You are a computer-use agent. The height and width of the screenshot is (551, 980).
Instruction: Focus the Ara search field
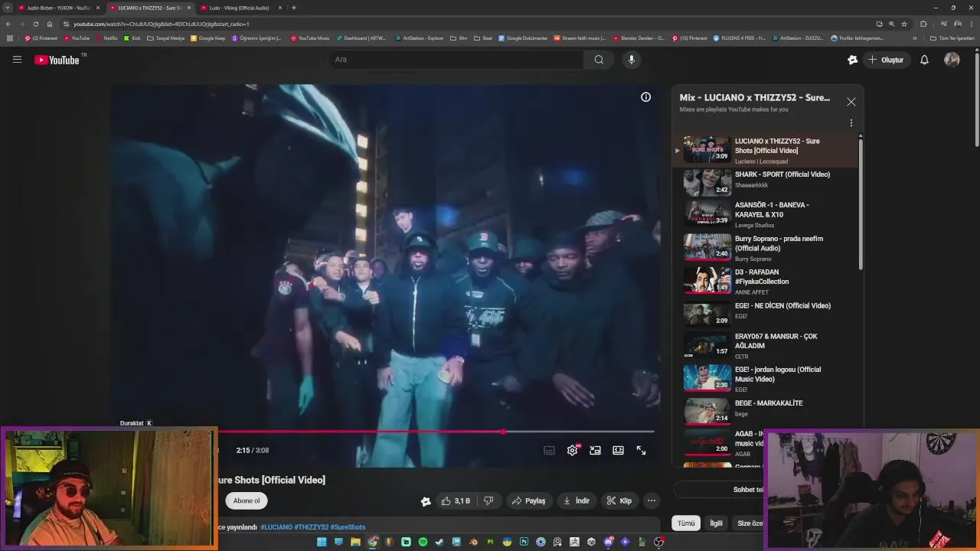pos(456,60)
